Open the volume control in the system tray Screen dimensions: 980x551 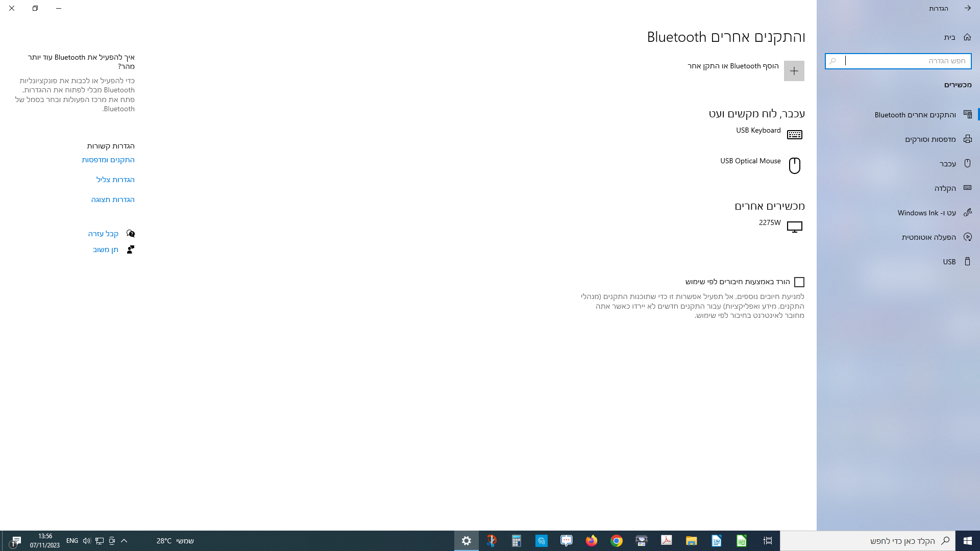[x=86, y=541]
